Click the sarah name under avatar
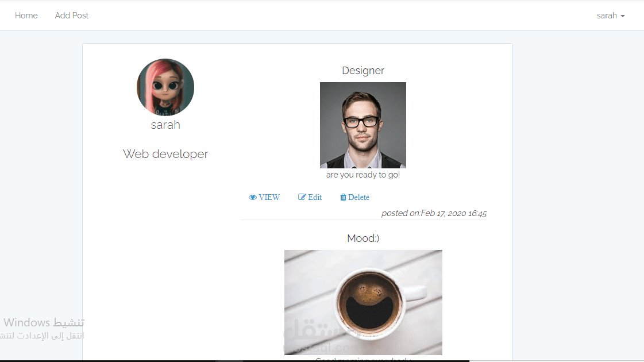644x362 pixels. point(165,125)
